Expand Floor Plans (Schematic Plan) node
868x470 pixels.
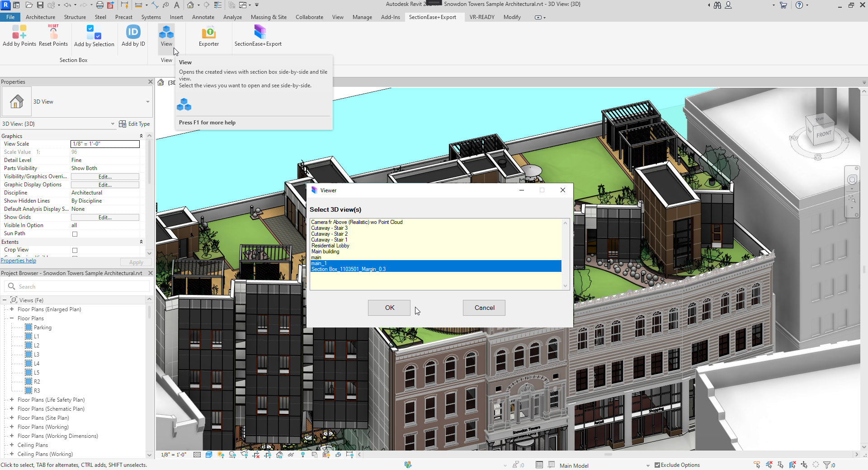[x=12, y=409]
